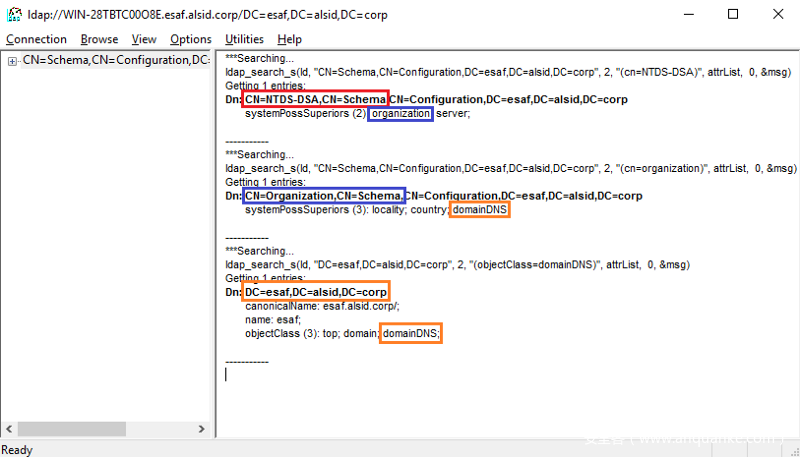Open the Utilities menu
800x457 pixels.
245,39
